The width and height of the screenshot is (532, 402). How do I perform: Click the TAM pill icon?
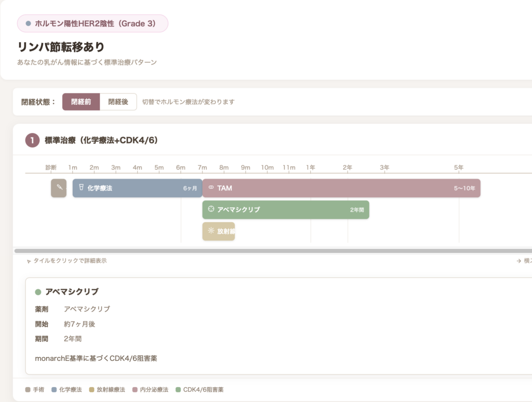point(211,187)
